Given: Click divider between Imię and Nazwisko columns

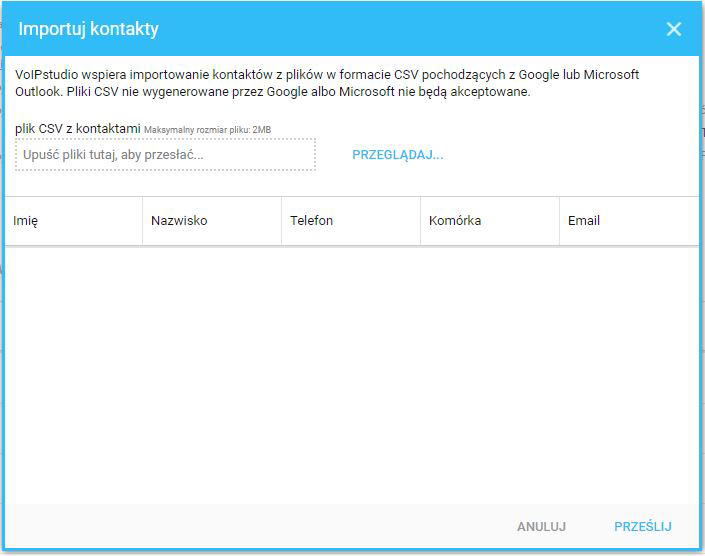Looking at the screenshot, I should click(143, 221).
